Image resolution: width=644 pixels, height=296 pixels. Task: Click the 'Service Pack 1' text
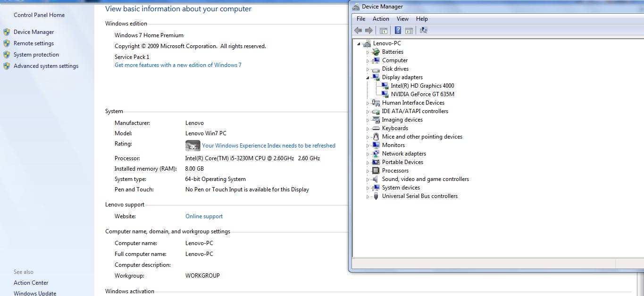coord(132,57)
